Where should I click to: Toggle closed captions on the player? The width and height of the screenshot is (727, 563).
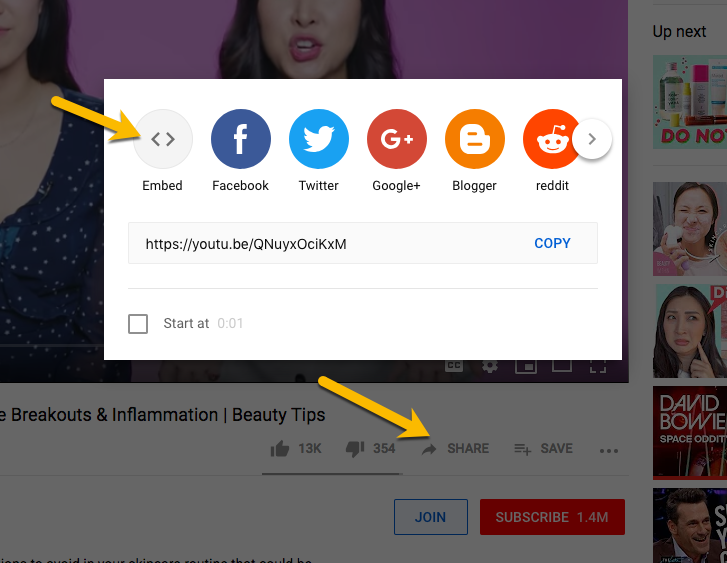(x=454, y=366)
